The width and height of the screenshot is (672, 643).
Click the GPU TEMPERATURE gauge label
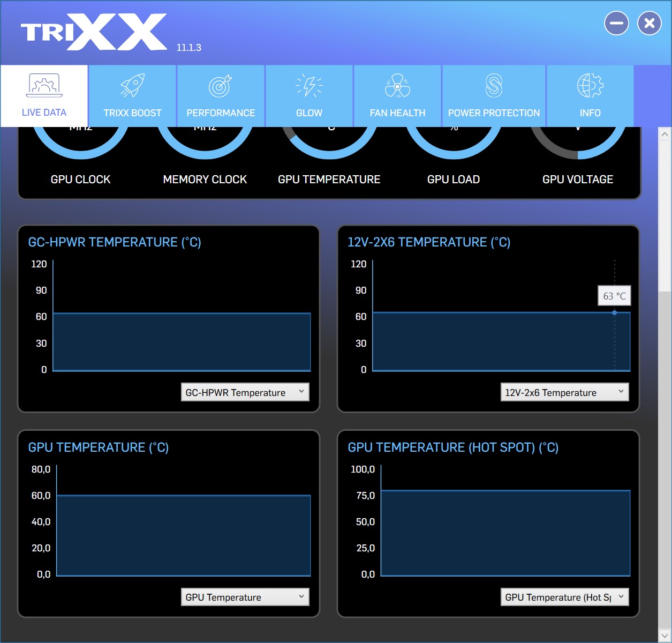[329, 180]
